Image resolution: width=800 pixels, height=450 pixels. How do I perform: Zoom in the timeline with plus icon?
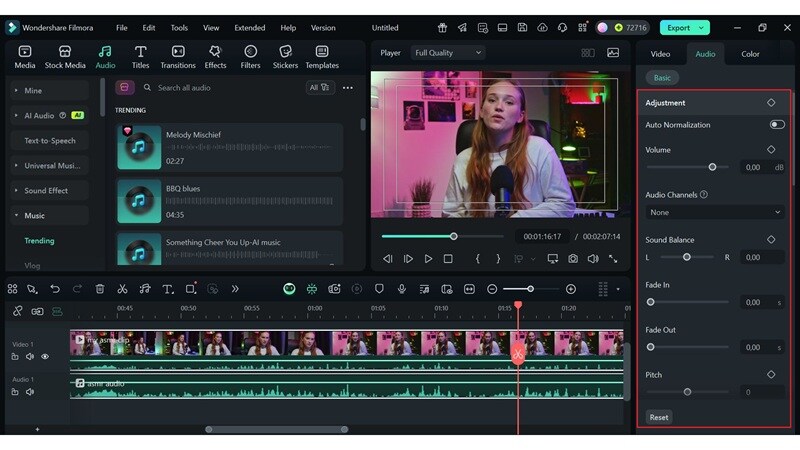click(571, 289)
